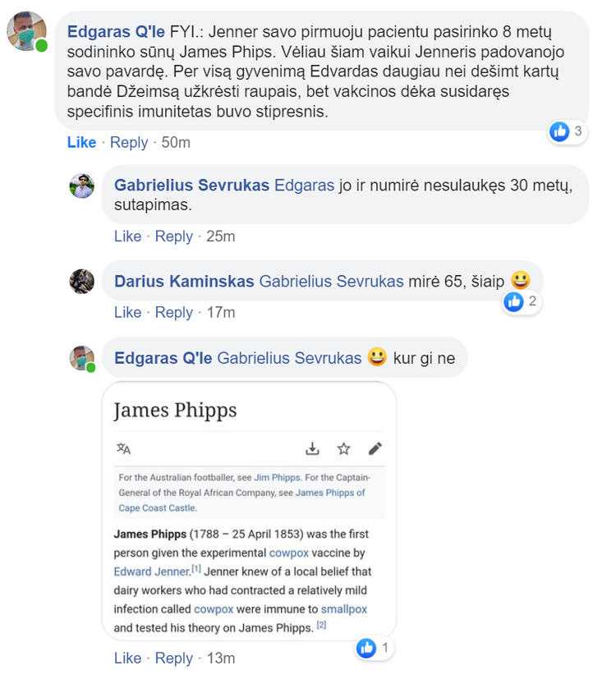Like Gabrielius Sevrukas' 25m comment
The image size is (616, 679).
coord(128,236)
